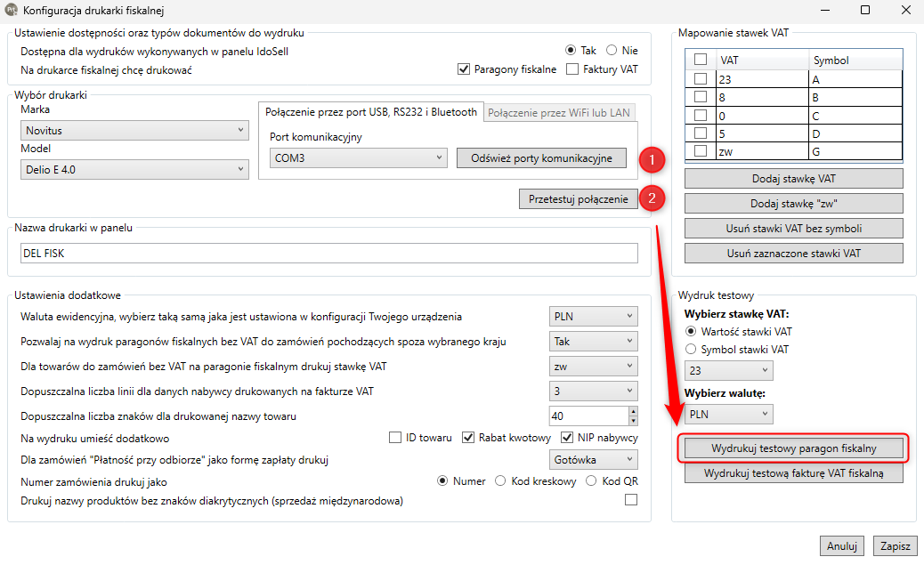Expand the Gotówka payment form dropdown
The width and height of the screenshot is (924, 565).
[x=594, y=459]
